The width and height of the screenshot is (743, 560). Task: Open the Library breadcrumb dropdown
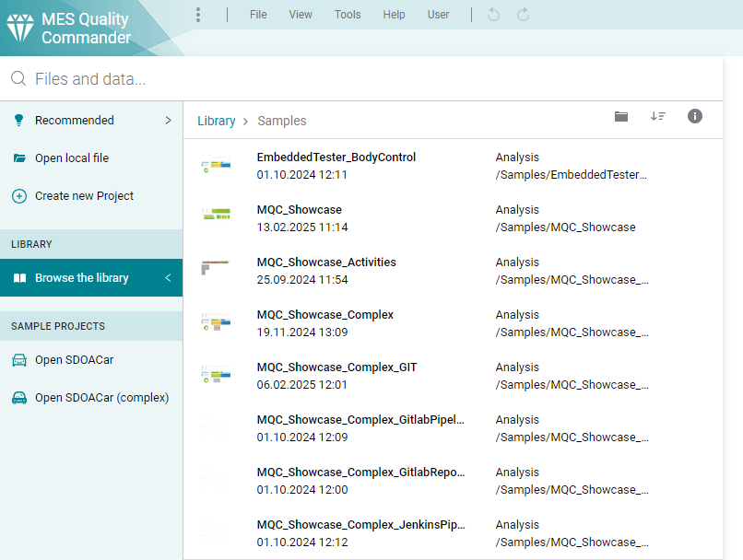217,121
